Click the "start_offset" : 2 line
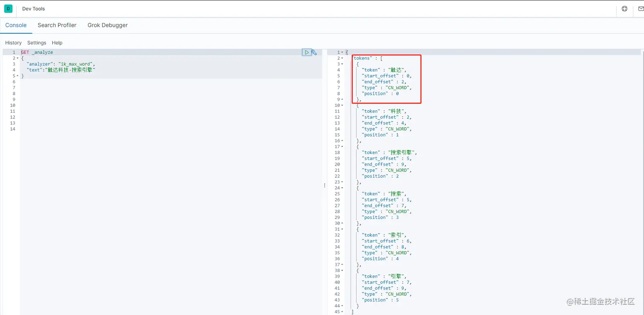 coord(387,117)
